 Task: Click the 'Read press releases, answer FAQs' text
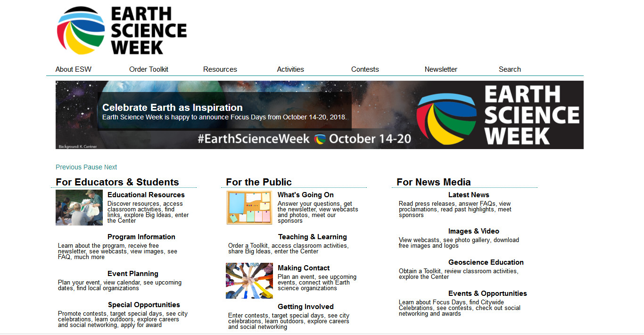pos(455,209)
